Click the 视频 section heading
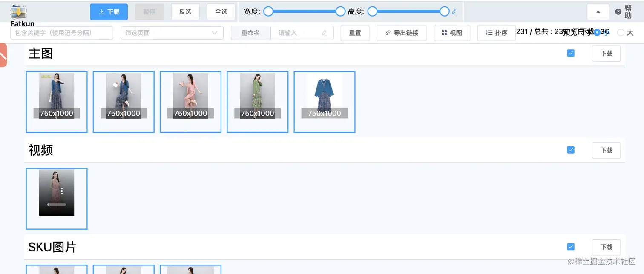Image resolution: width=644 pixels, height=274 pixels. coord(40,150)
